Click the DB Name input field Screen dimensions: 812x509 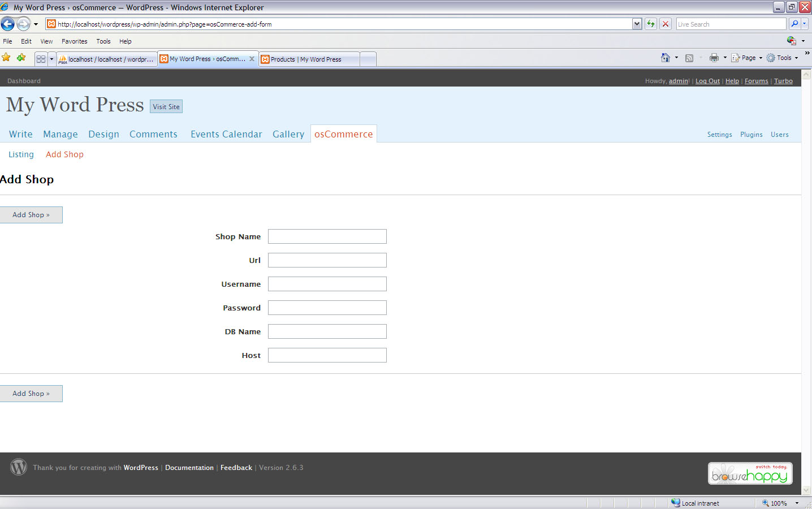click(x=327, y=331)
